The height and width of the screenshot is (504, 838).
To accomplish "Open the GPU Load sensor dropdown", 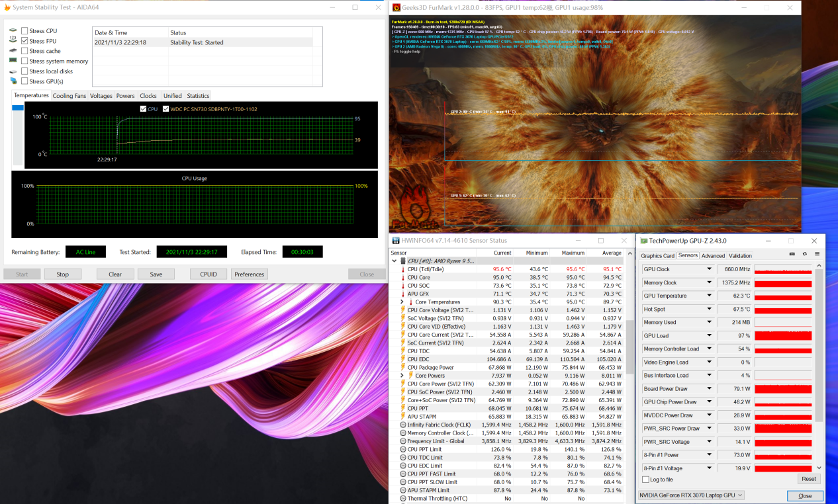I will (x=709, y=335).
